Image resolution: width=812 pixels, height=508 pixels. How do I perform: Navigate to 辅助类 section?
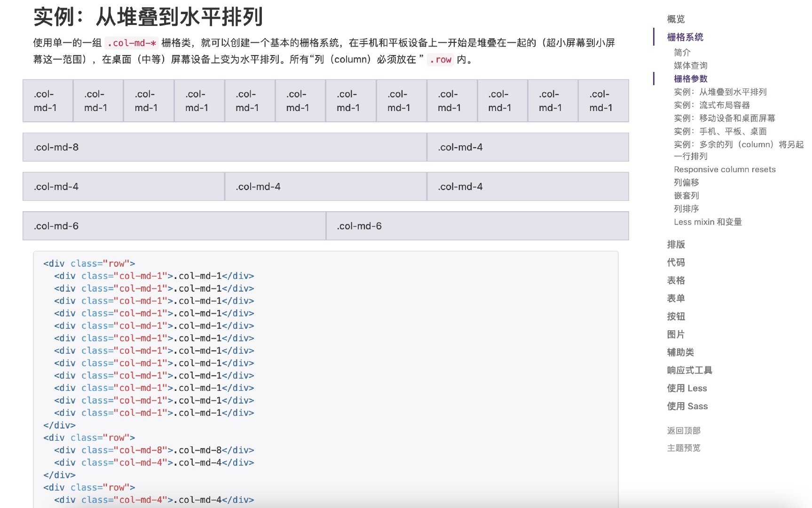click(680, 352)
